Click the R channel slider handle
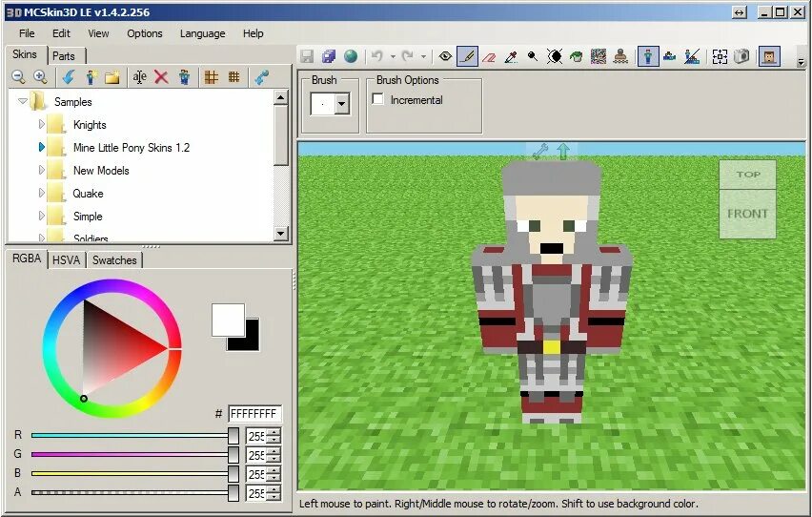Screen dimensions: 812x517 pos(233,436)
